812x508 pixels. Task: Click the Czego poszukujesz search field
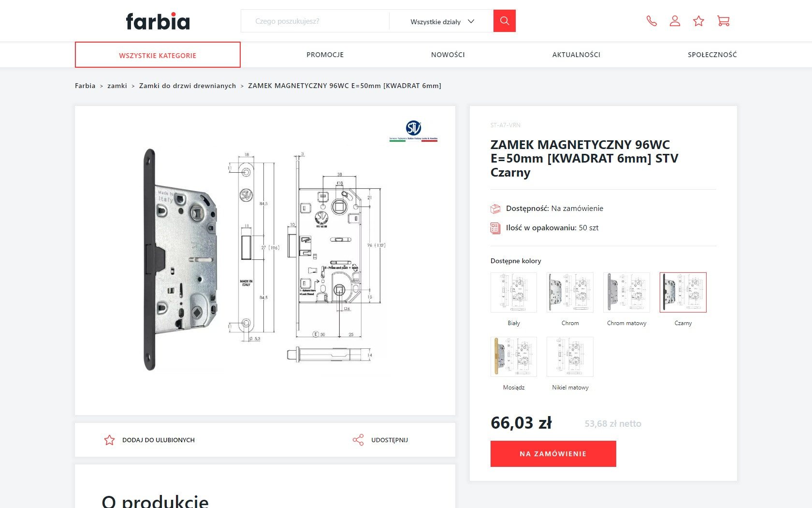tap(315, 21)
